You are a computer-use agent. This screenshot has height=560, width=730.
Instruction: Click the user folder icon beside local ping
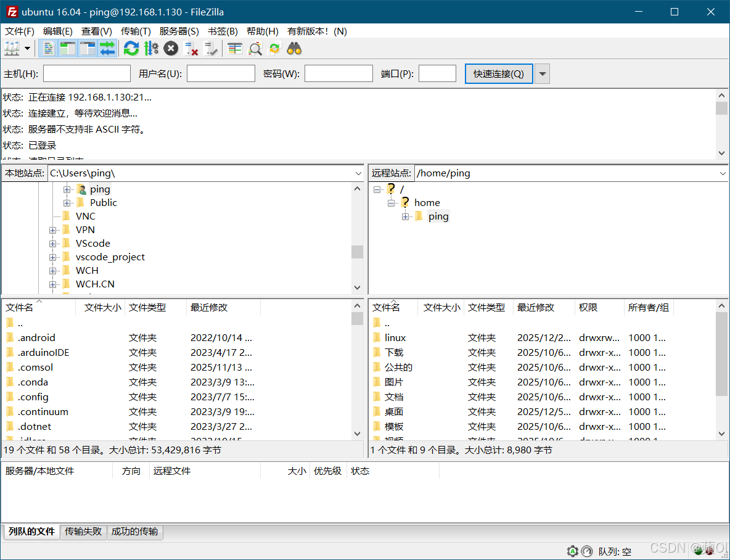[82, 189]
